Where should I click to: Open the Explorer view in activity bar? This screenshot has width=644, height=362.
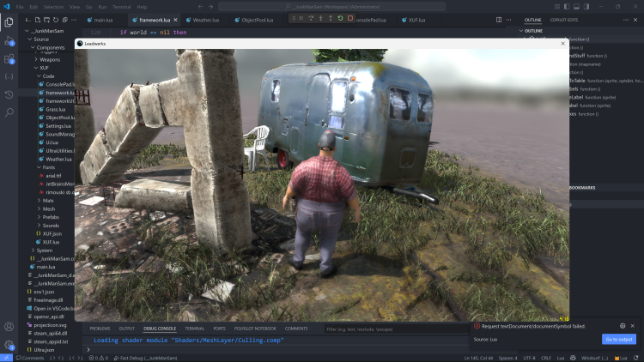9,22
